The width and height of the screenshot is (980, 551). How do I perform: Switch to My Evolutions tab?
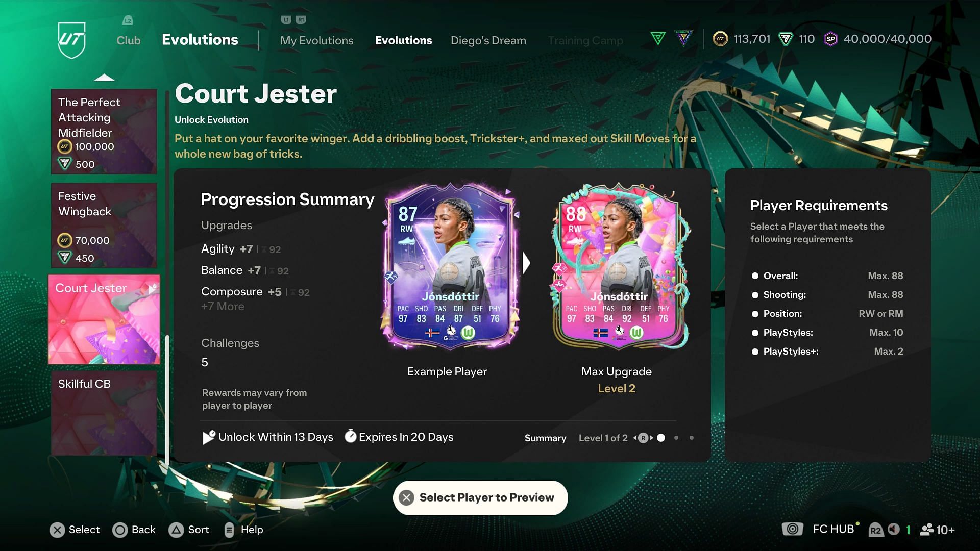[x=316, y=40]
